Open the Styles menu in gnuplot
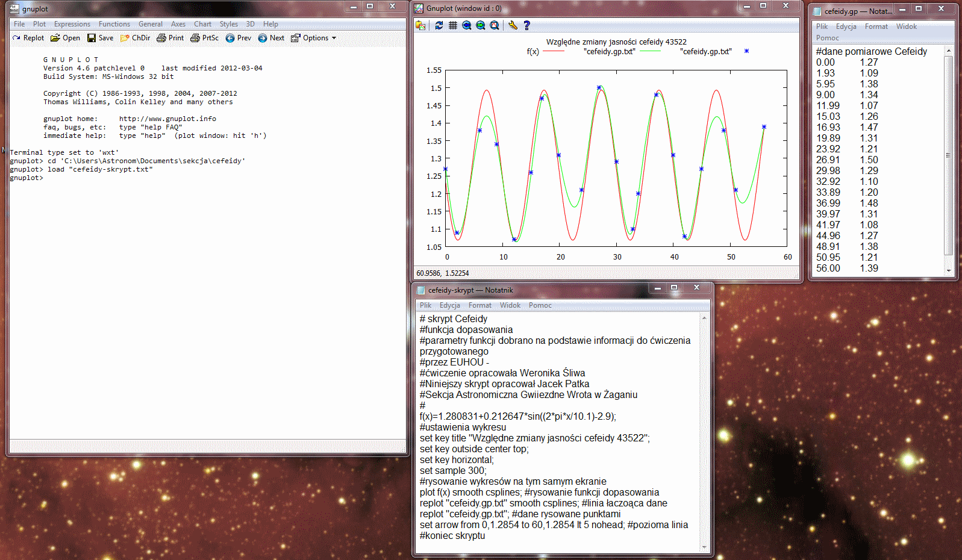 click(x=228, y=24)
